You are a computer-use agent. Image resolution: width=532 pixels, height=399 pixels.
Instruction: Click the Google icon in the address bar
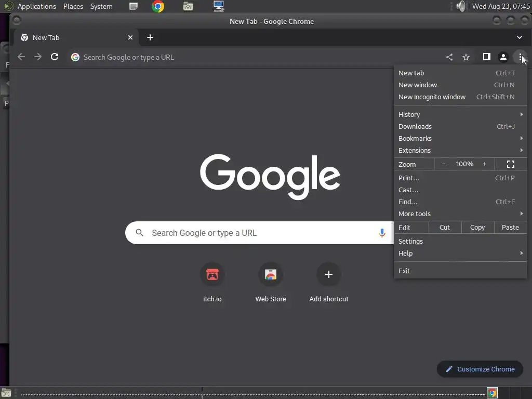(75, 57)
